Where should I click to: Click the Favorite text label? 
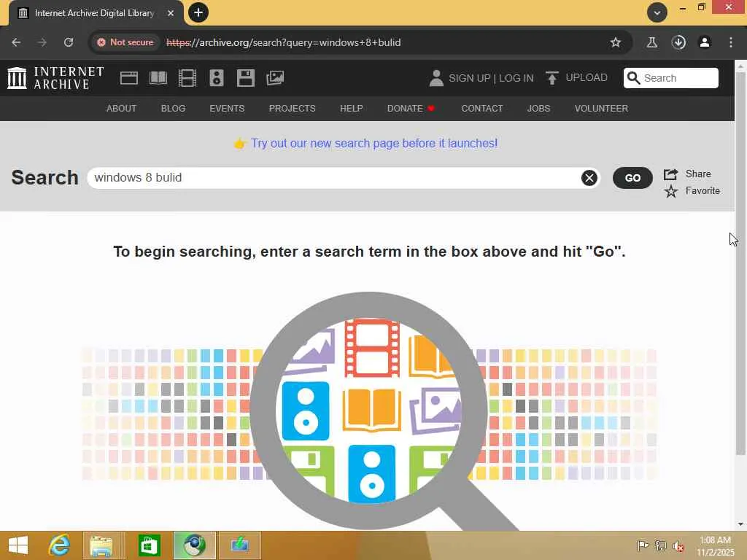(703, 191)
